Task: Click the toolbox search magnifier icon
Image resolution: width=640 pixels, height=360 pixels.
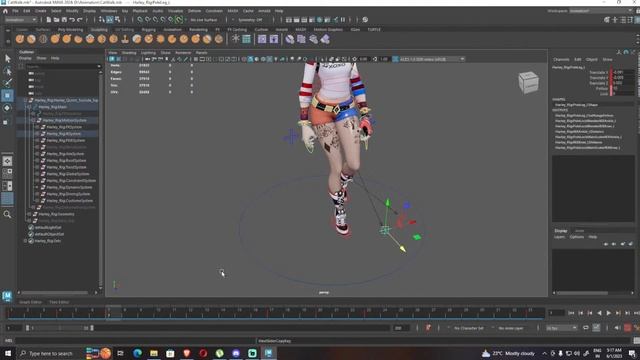Action: click(x=7, y=214)
